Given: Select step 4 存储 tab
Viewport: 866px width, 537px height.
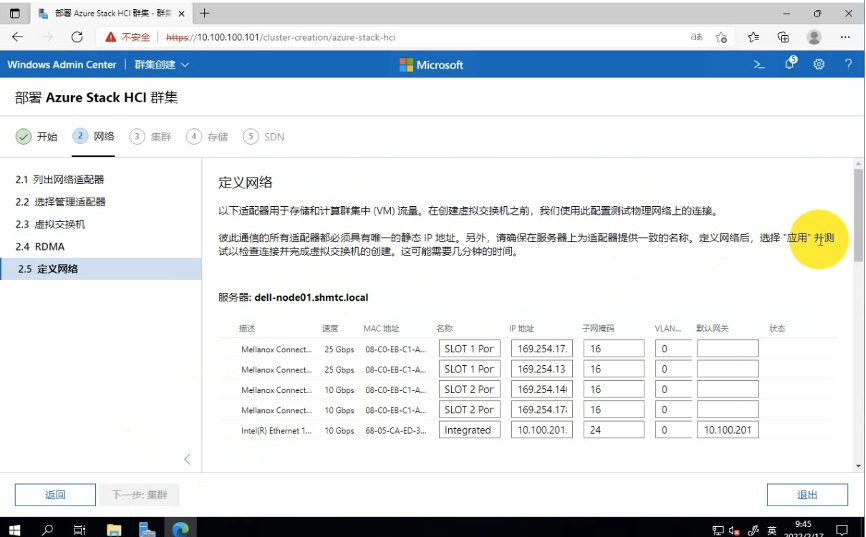Looking at the screenshot, I should coord(207,136).
